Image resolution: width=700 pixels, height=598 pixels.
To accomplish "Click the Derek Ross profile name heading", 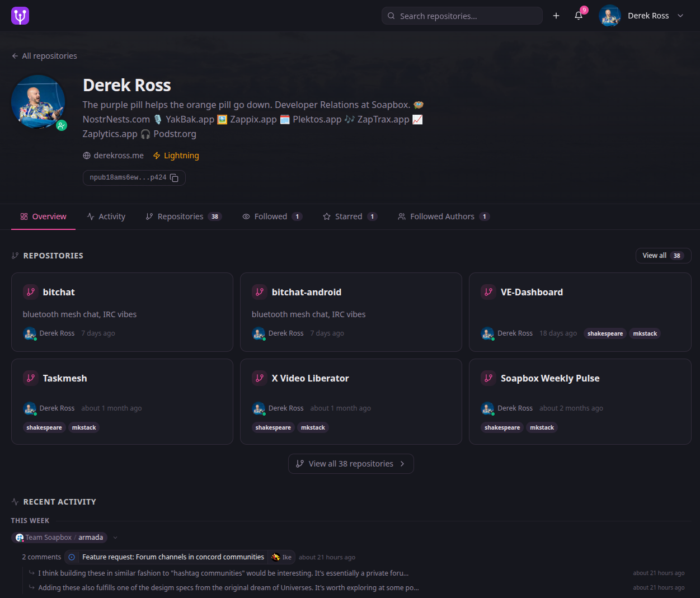I will 127,85.
